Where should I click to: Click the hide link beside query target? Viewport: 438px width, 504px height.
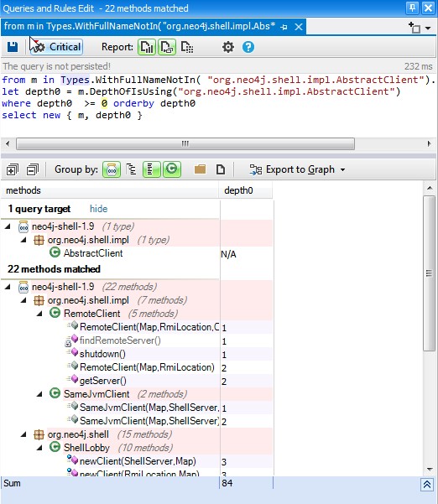[98, 209]
